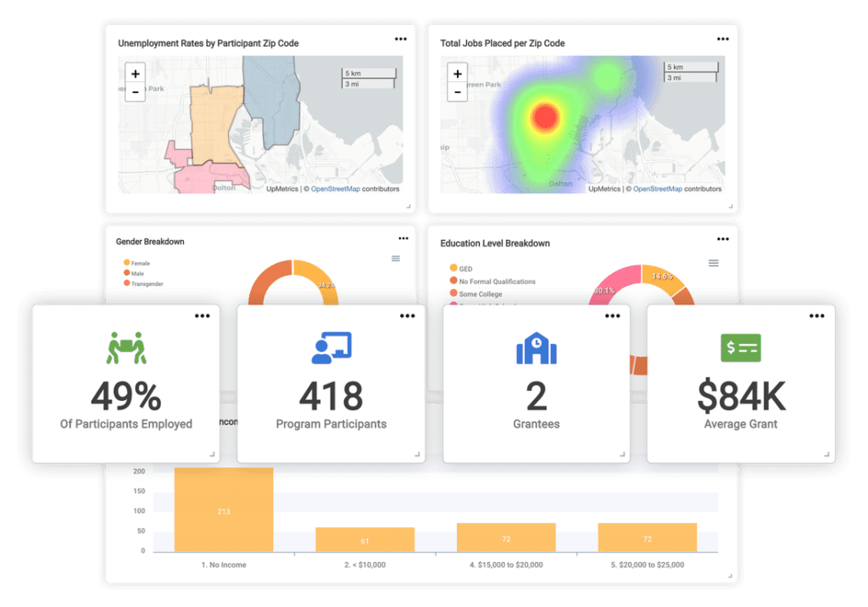Click the green hotspot in the heatmap's upper right
Image resolution: width=868 pixels, height=607 pixels.
point(608,76)
